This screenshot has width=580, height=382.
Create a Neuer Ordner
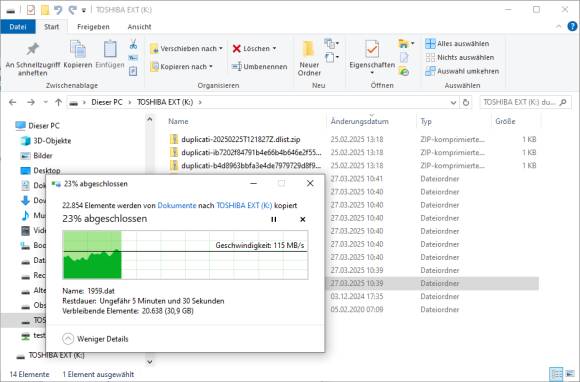tap(309, 58)
